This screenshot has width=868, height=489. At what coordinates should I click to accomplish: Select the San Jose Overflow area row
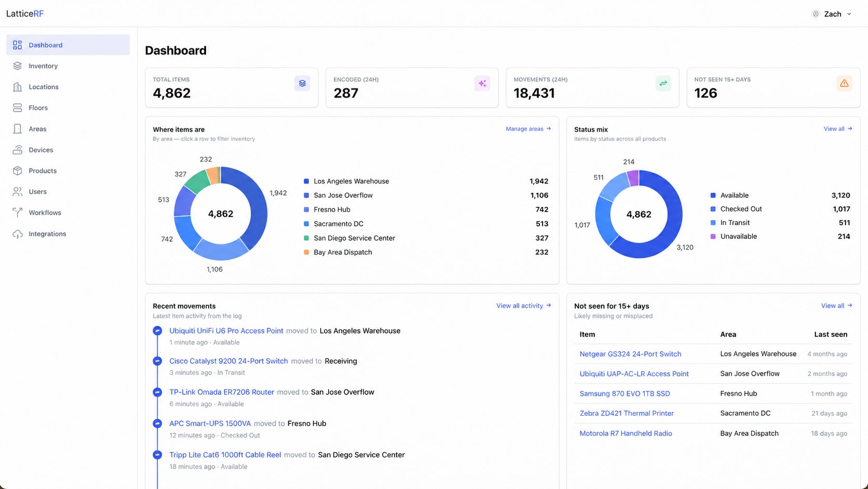click(x=426, y=195)
